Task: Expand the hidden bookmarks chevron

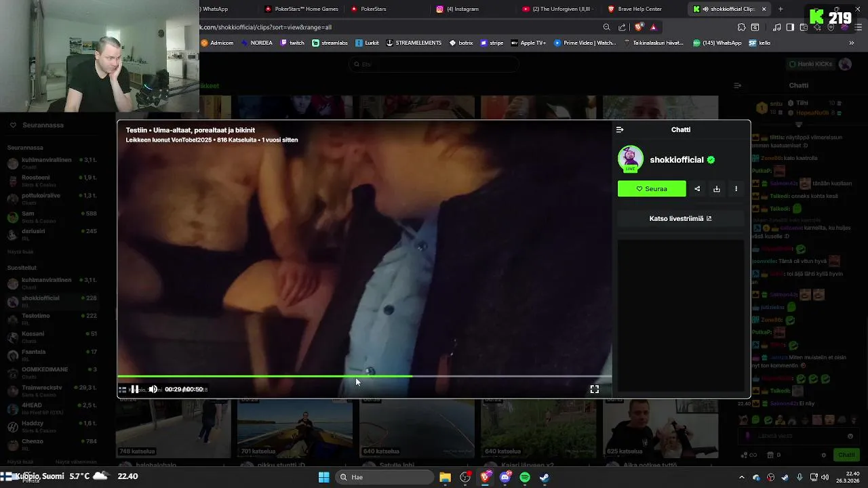Action: point(852,43)
